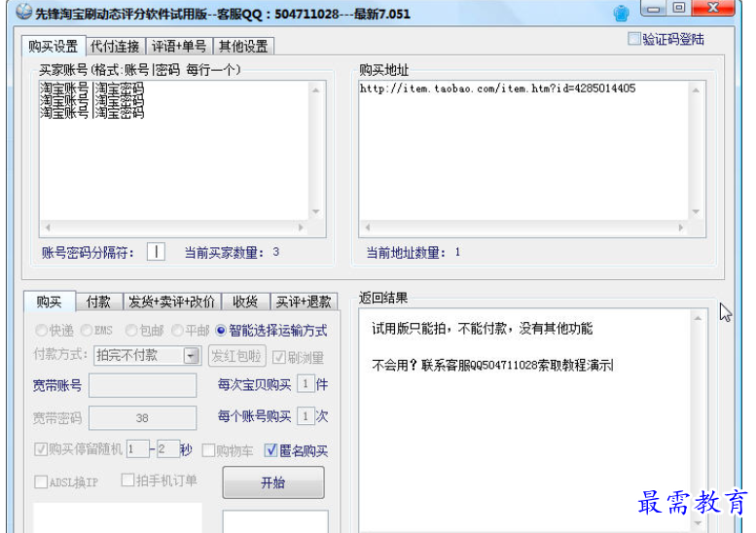Open the 评语+单号 tab
This screenshot has width=756, height=533.
[x=179, y=47]
